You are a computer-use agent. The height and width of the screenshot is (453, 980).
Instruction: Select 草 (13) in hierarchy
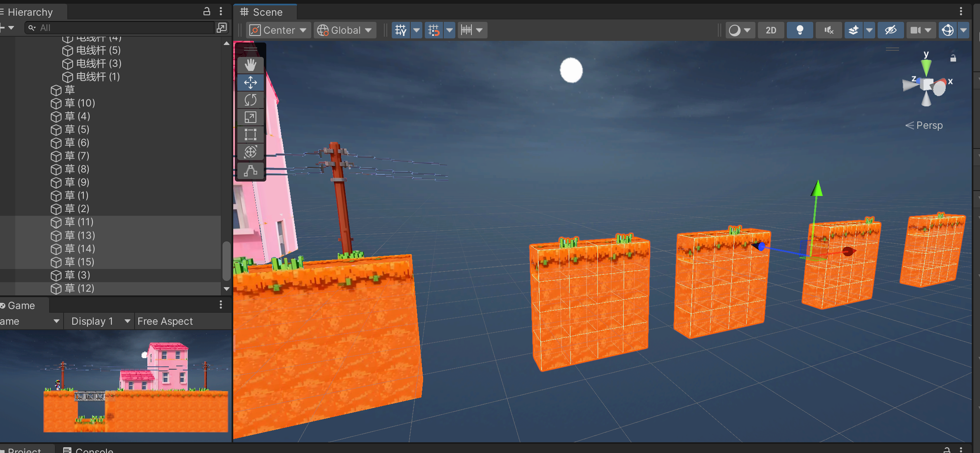tap(80, 235)
